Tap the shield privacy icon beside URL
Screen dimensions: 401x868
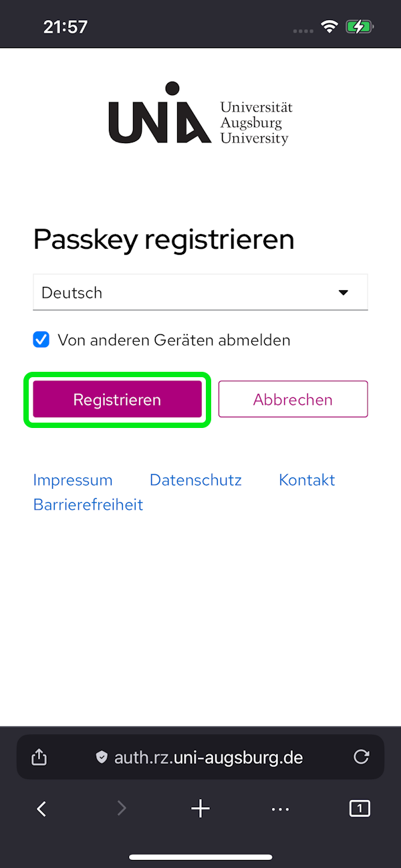(102, 757)
